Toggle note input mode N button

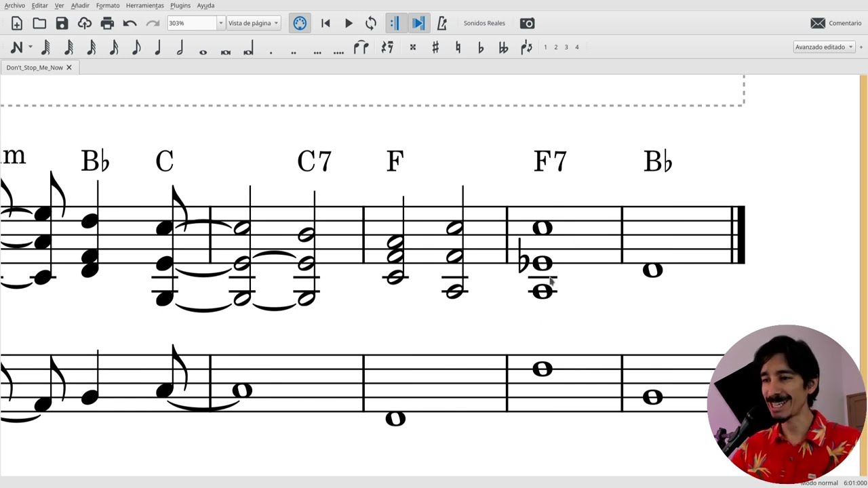point(17,47)
